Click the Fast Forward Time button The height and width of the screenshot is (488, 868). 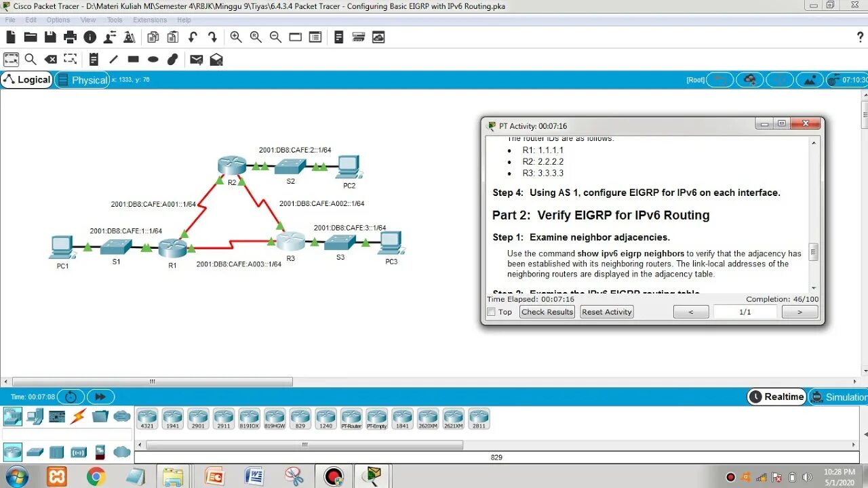click(x=100, y=397)
